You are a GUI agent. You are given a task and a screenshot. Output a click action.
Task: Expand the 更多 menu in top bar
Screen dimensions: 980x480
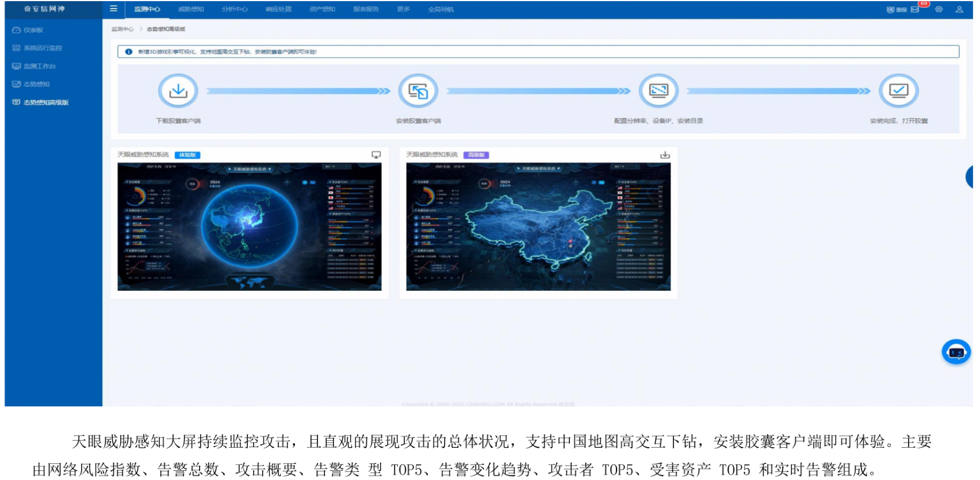coord(403,9)
